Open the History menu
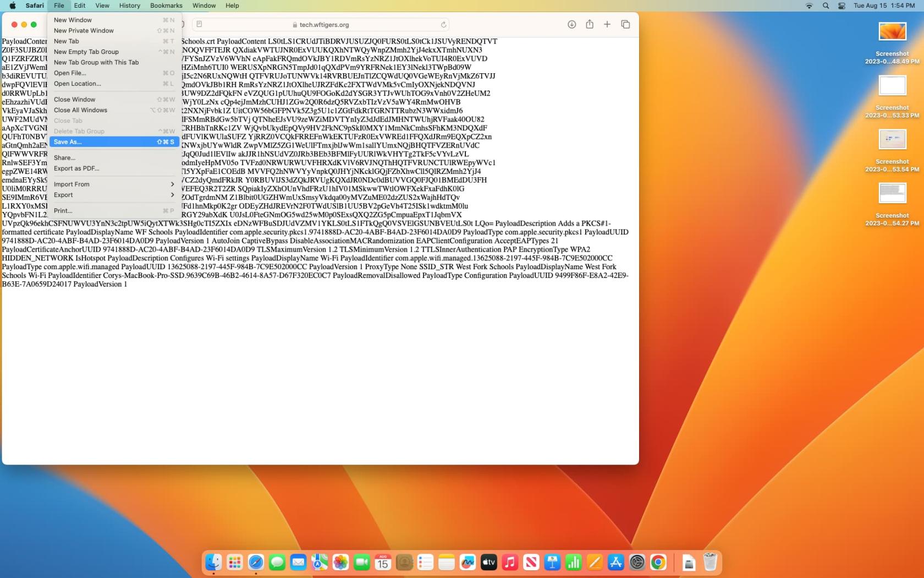The width and height of the screenshot is (924, 578). point(130,6)
